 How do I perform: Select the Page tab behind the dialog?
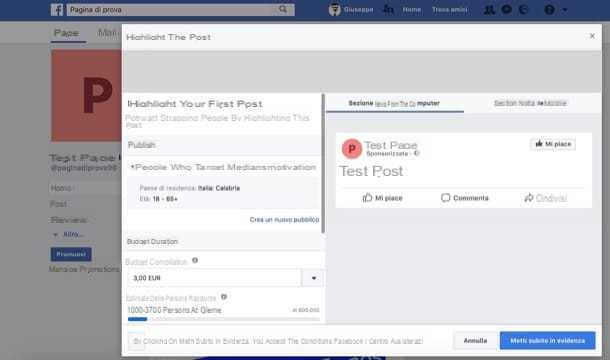(66, 33)
